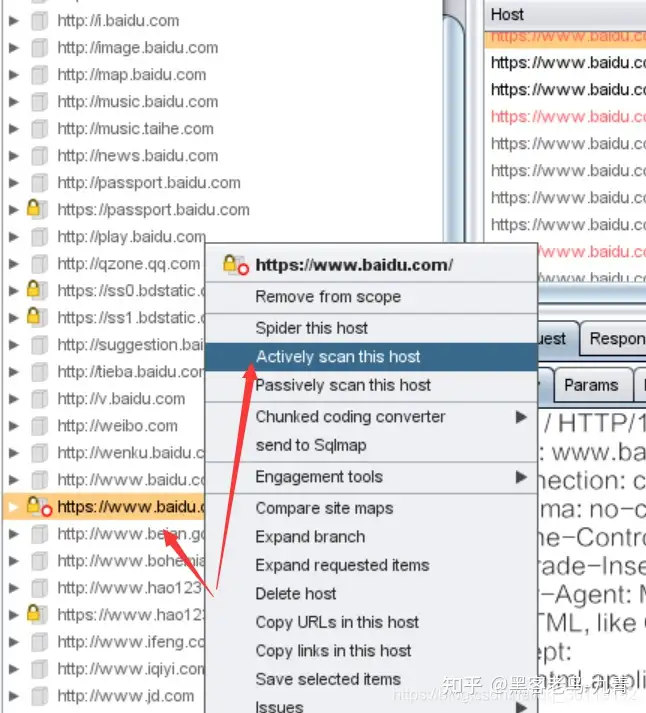Expand the http://www.jd.com tree node
Image resolution: width=646 pixels, height=713 pixels.
14,696
